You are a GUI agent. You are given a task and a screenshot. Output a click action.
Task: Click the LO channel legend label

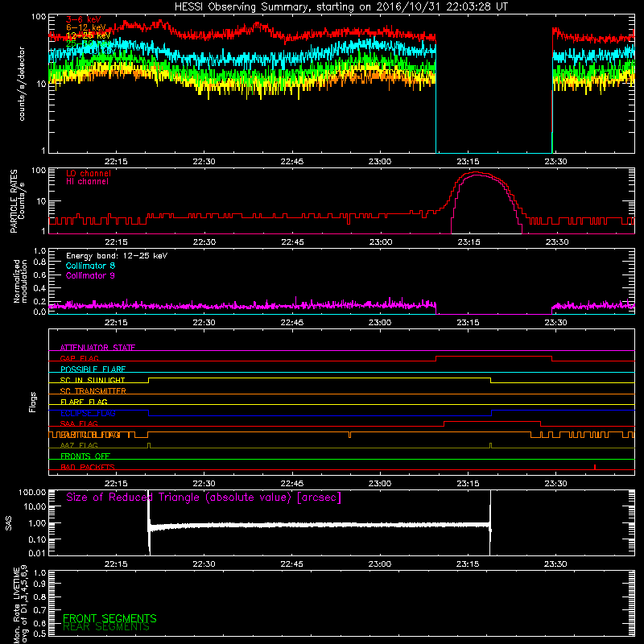tap(89, 173)
